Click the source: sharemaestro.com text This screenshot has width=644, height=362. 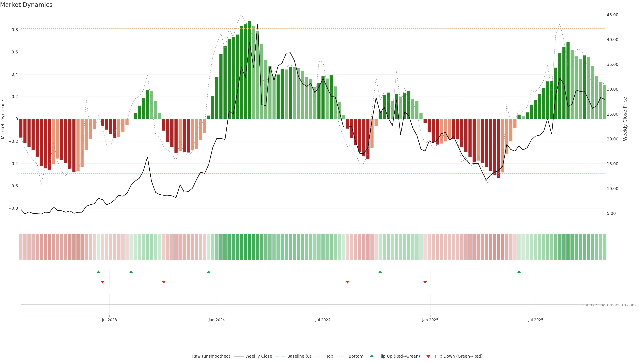pyautogui.click(x=609, y=305)
